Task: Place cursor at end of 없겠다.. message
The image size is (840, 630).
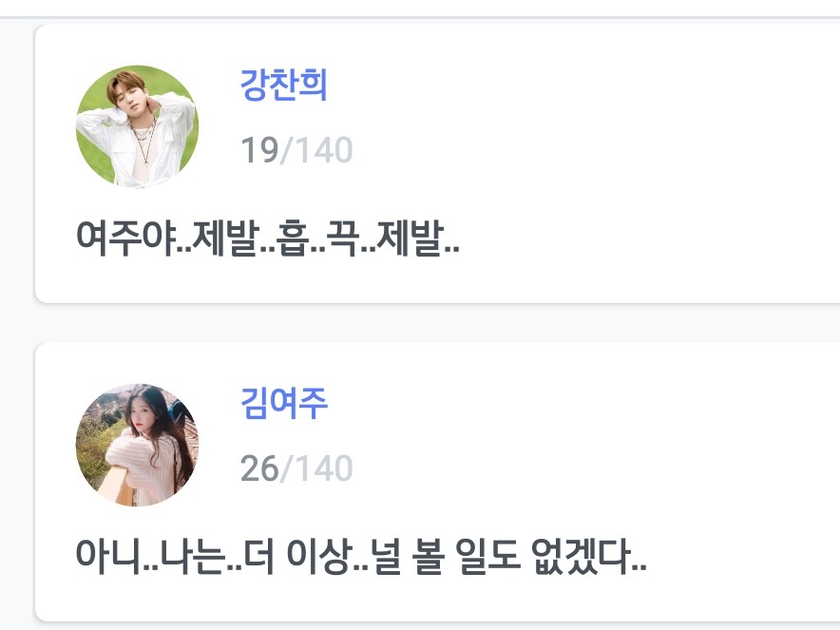Action: tap(648, 558)
